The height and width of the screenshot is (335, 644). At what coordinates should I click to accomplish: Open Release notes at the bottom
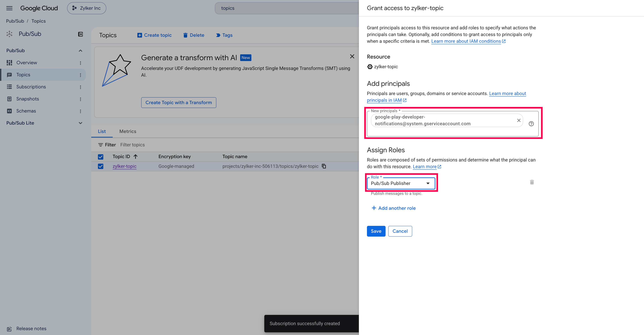point(31,328)
